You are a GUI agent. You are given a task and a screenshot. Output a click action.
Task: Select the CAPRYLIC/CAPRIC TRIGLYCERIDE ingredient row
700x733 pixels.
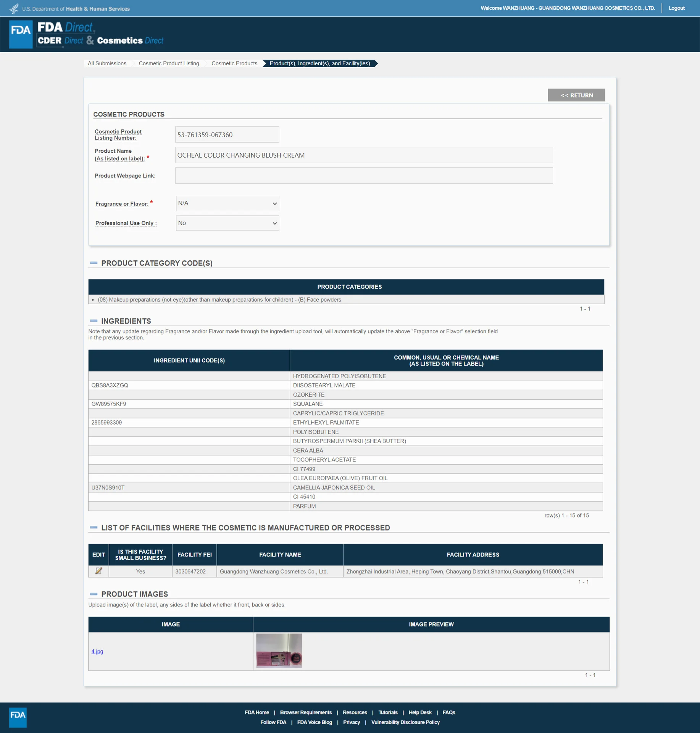(x=345, y=413)
